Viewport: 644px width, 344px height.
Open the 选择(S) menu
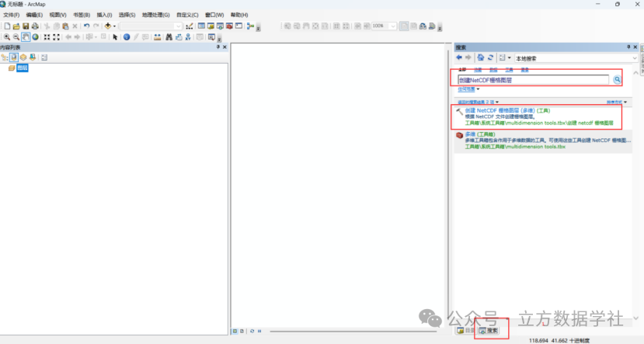(x=127, y=15)
